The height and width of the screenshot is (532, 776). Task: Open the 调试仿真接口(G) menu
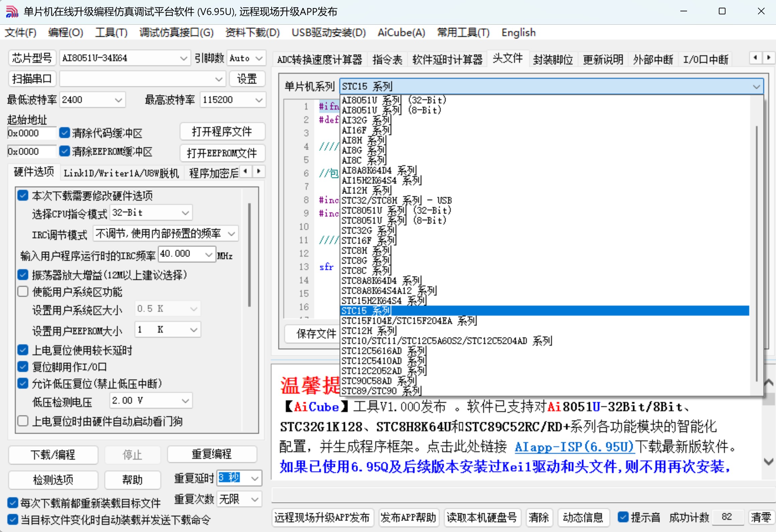coord(176,32)
